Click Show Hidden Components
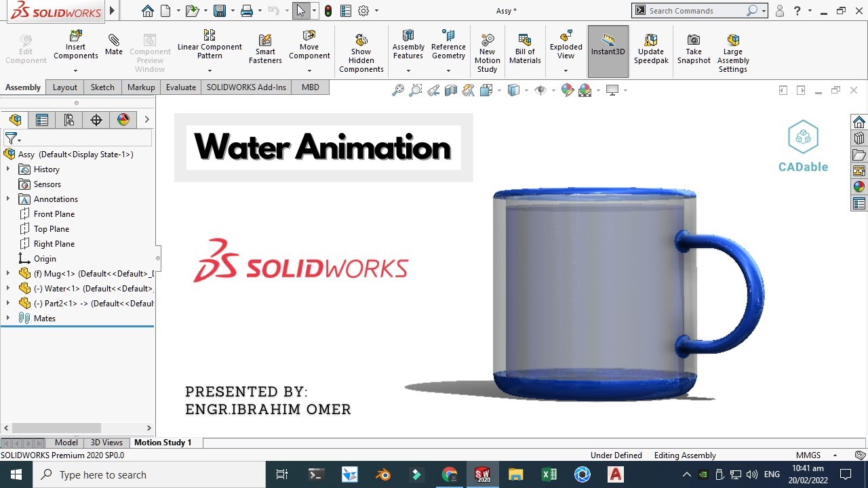This screenshot has width=868, height=488. 361,53
